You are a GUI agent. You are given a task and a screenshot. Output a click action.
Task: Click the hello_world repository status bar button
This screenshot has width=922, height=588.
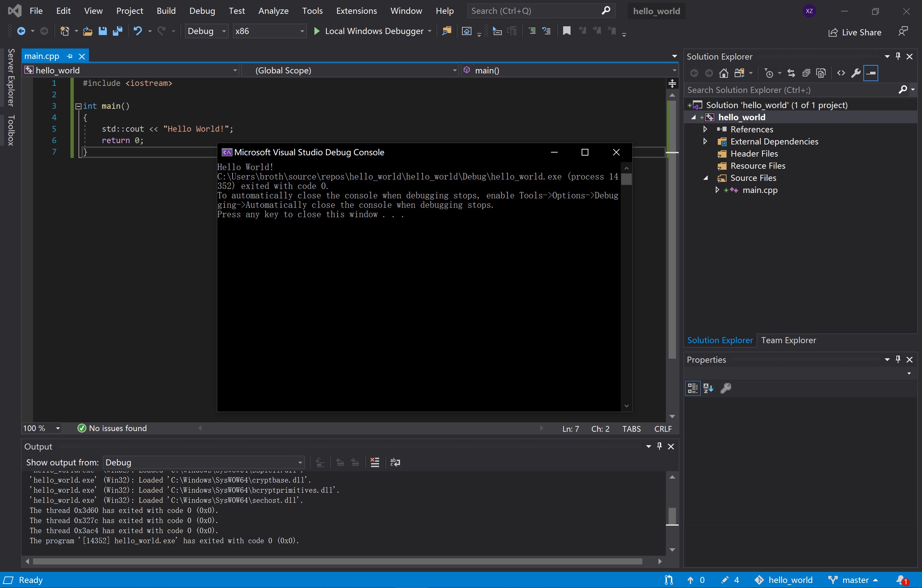click(783, 580)
